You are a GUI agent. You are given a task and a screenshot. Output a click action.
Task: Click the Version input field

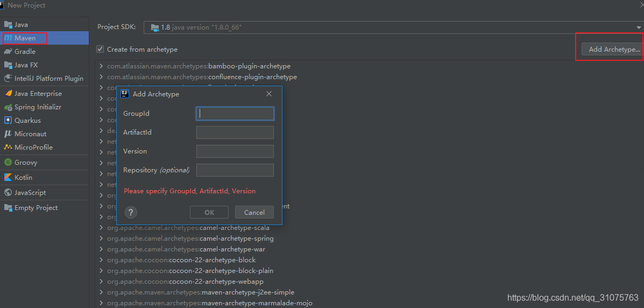tap(235, 151)
